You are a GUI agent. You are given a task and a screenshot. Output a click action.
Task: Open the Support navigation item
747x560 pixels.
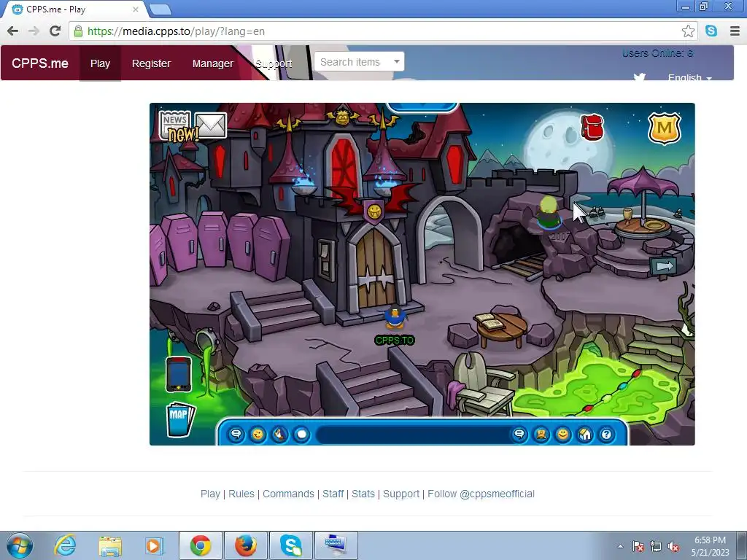274,63
